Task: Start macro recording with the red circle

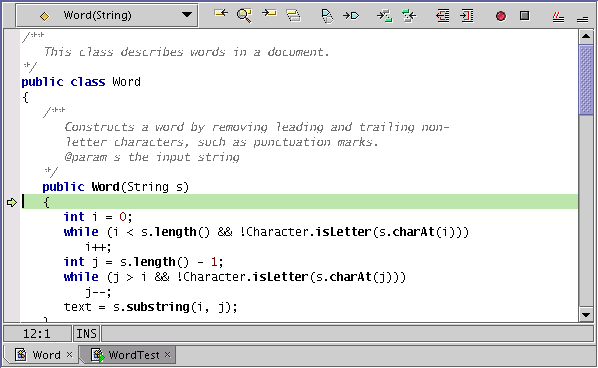Action: [x=501, y=16]
